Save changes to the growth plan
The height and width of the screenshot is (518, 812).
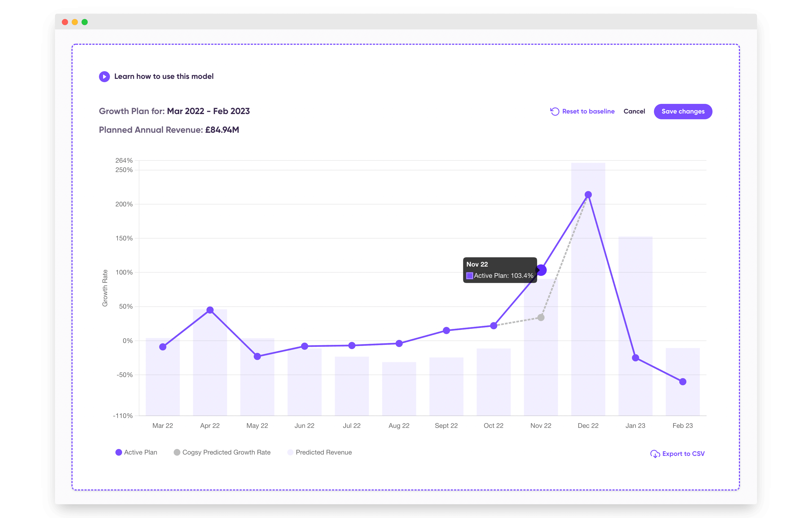click(x=683, y=112)
